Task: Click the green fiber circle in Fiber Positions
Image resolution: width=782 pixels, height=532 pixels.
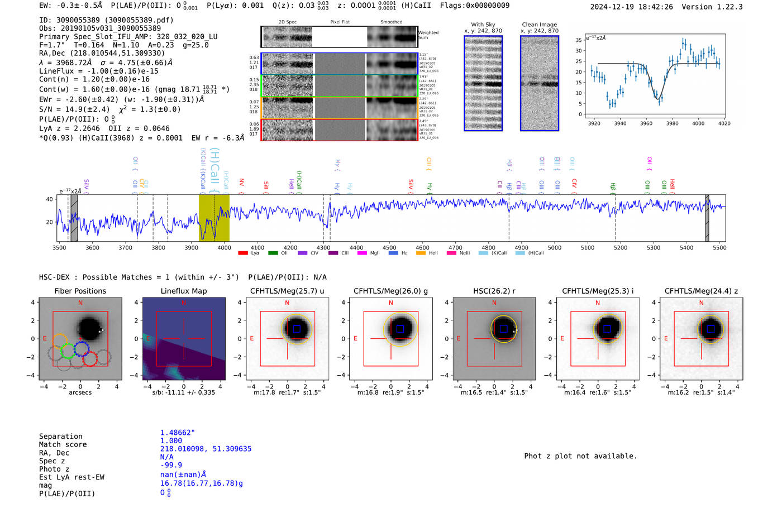Action: point(68,351)
